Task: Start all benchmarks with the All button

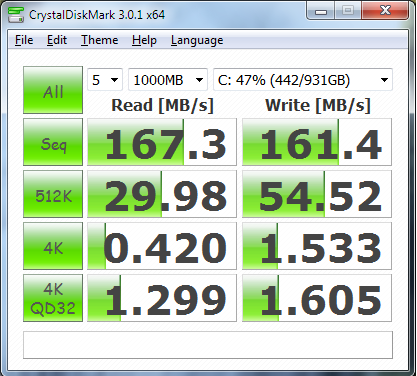Action: click(53, 90)
